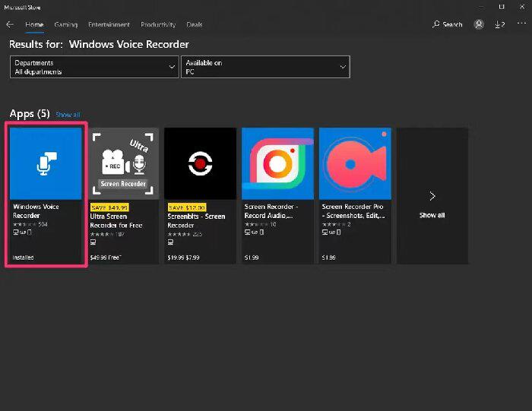Open the Screen Recorder - Record Audio tile icon
The image size is (532, 411).
click(x=277, y=163)
